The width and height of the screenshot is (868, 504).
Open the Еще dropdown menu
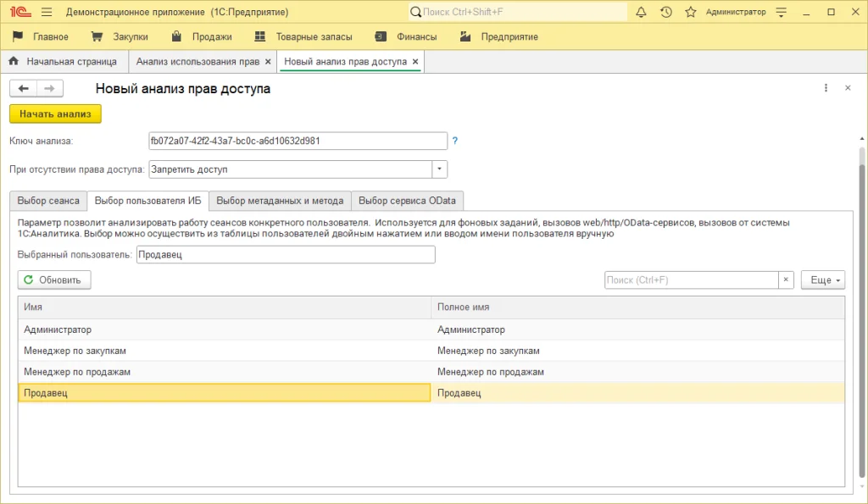point(823,280)
